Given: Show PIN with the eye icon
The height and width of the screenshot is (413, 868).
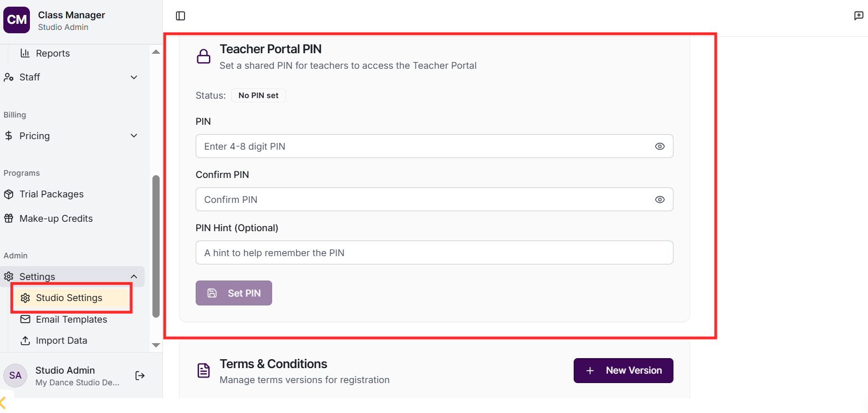Looking at the screenshot, I should [660, 146].
